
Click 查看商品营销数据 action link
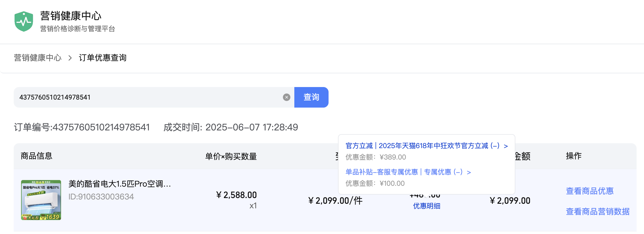598,211
